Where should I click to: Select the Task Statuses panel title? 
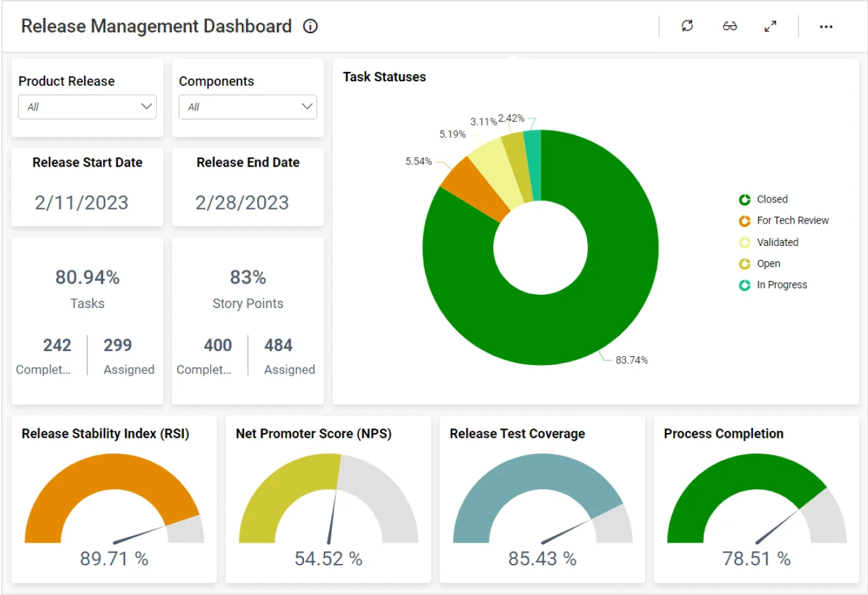(x=383, y=77)
